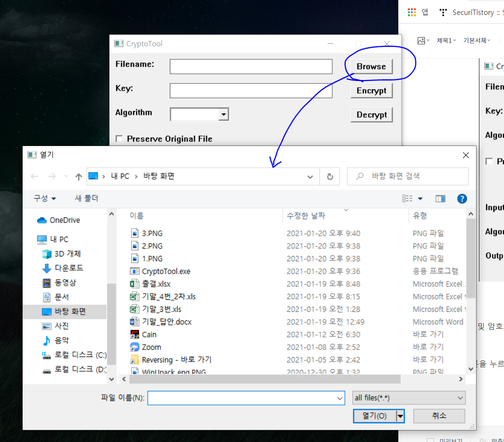Select CryptoTool.exe file icon

click(x=135, y=271)
